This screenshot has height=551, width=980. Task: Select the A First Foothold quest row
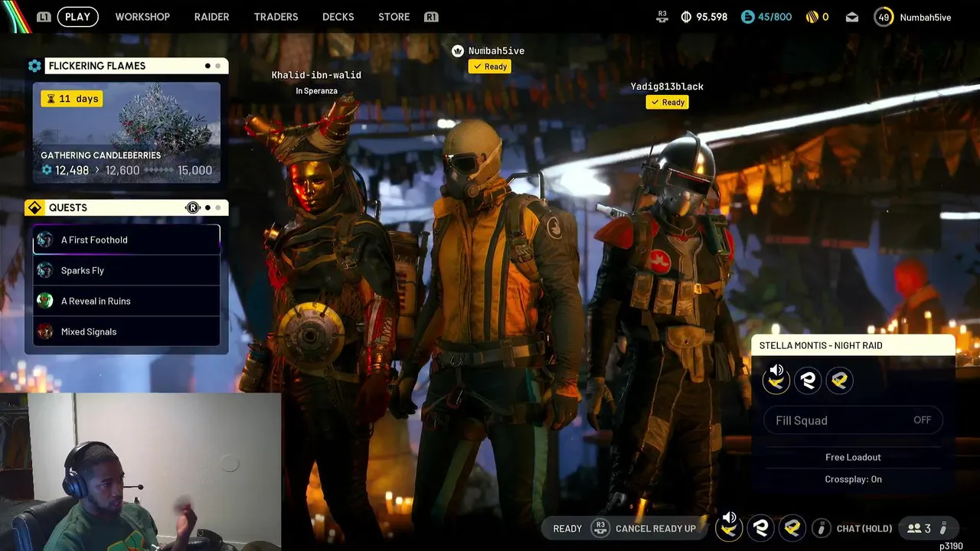(126, 240)
